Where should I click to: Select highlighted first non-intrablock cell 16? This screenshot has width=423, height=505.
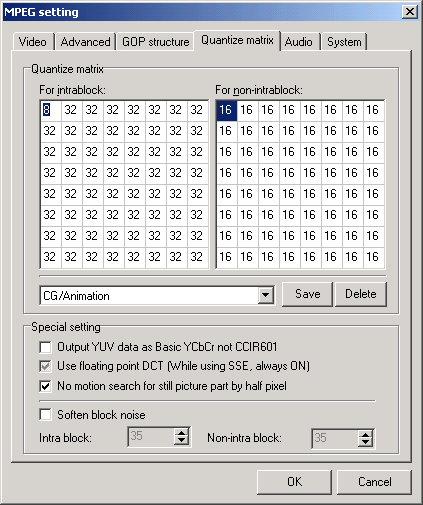tap(227, 110)
